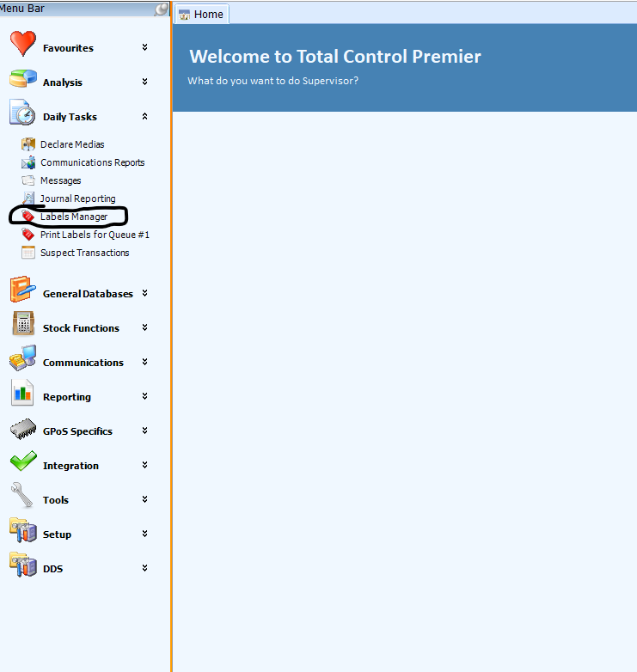This screenshot has height=672, width=637.
Task: Click the Journal Reporting chart icon
Action: point(28,199)
